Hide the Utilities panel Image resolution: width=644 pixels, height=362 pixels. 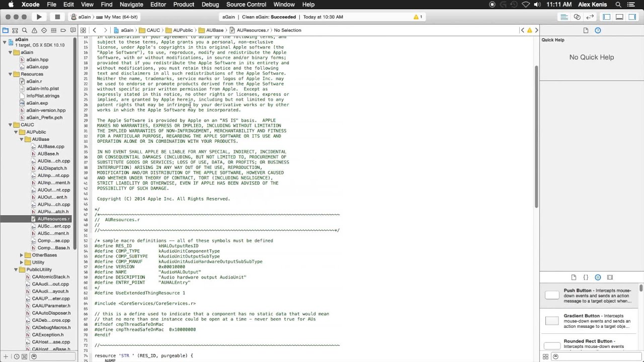(x=632, y=17)
